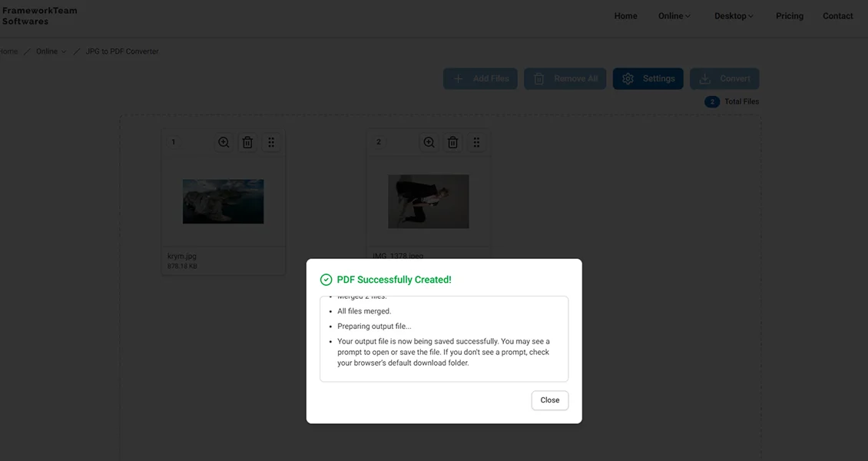Click the krym.jpg file name
Screen dimensions: 868x461
point(182,256)
